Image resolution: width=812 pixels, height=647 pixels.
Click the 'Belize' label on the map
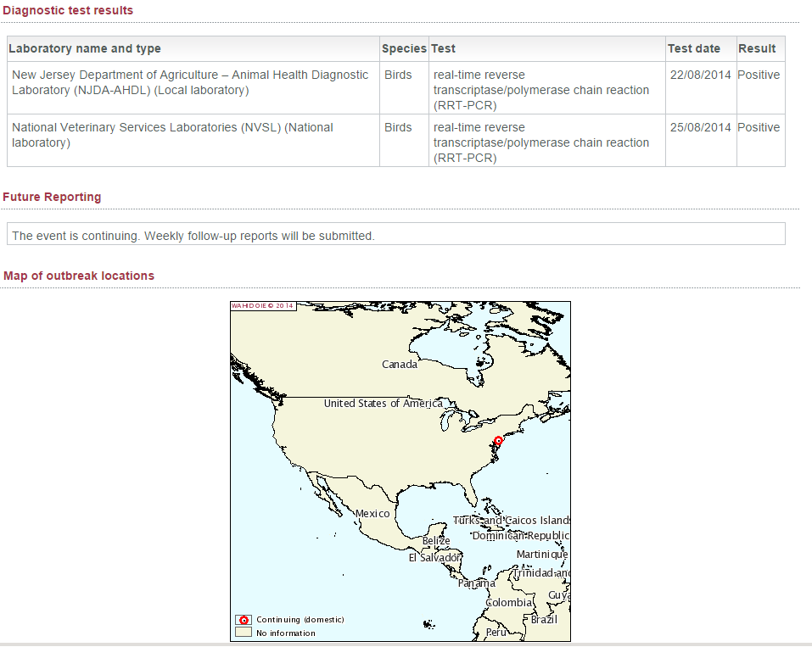click(x=436, y=541)
